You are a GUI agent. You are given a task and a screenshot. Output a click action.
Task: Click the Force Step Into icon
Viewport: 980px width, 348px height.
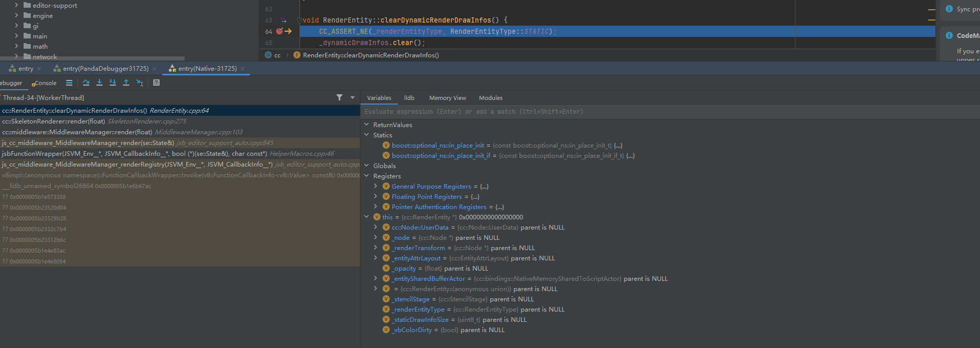point(113,83)
